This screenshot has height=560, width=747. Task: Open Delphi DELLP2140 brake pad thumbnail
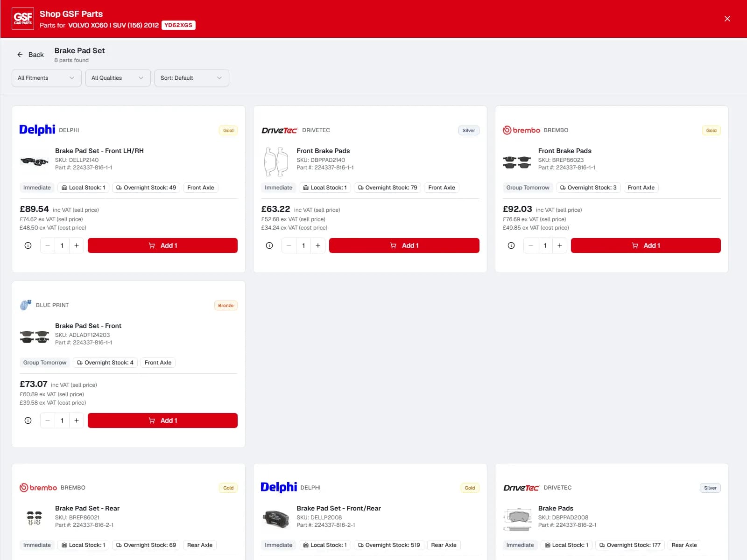tap(35, 161)
